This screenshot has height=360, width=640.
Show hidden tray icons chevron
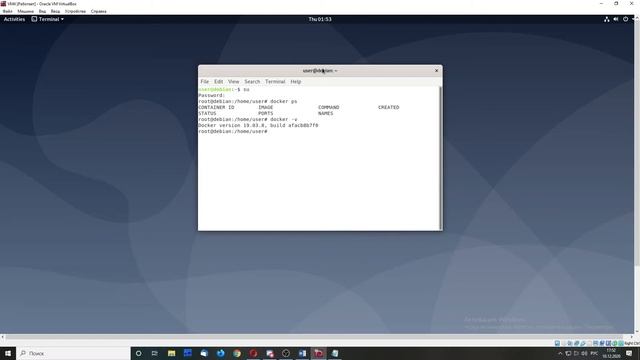(560, 353)
